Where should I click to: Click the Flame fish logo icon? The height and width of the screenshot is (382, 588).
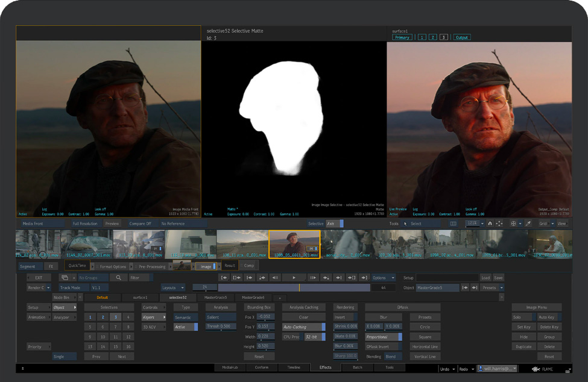coord(537,368)
